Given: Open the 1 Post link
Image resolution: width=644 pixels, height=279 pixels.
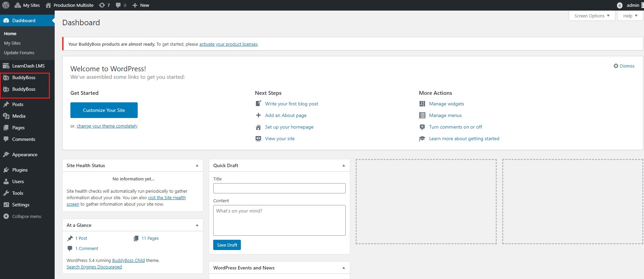Looking at the screenshot, I should click(81, 238).
